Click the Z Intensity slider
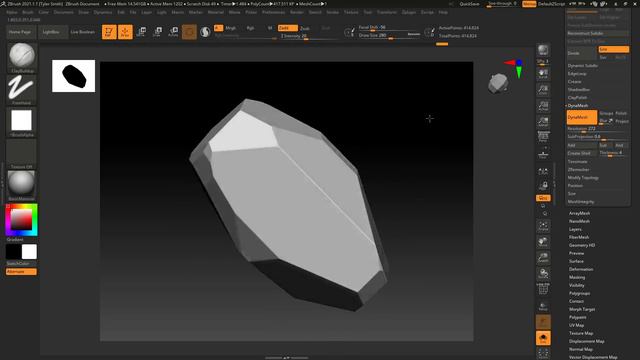This screenshot has width=640, height=360. tap(308, 36)
